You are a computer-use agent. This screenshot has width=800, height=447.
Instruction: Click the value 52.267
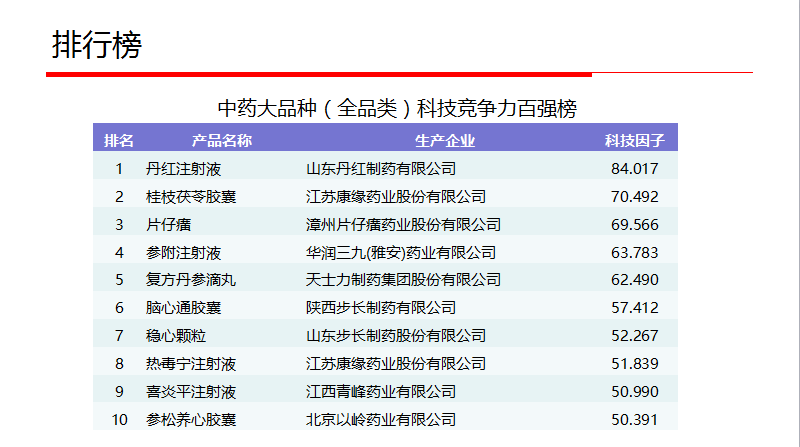635,336
